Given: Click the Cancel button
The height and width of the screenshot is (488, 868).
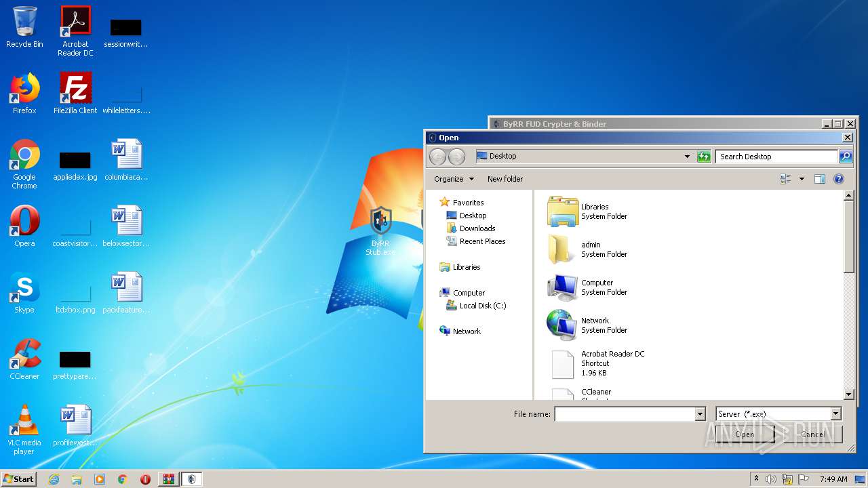Looking at the screenshot, I should (812, 434).
